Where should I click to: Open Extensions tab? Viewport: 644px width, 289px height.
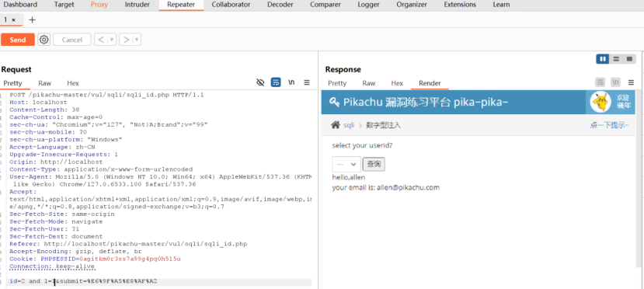pos(460,5)
